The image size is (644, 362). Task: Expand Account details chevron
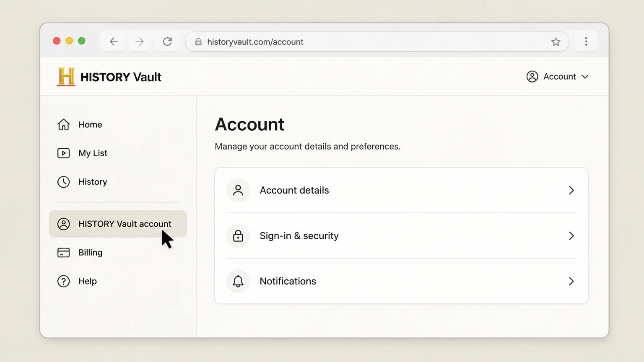[x=571, y=190]
